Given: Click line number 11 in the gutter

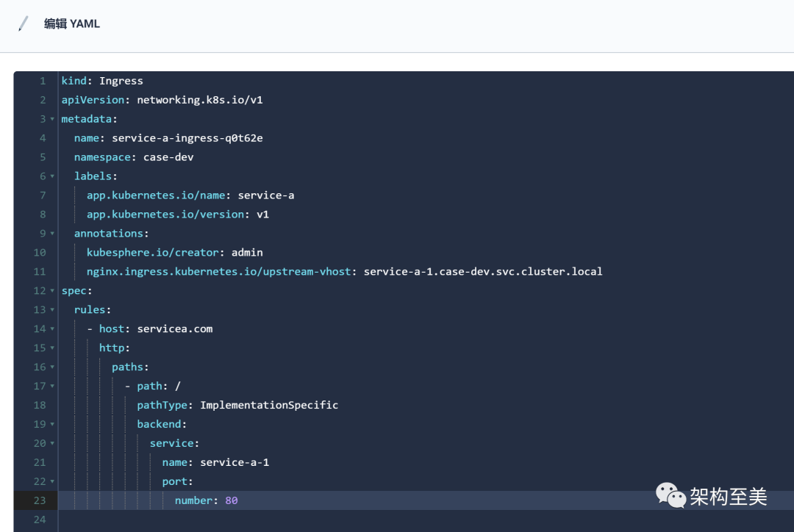Looking at the screenshot, I should pos(40,272).
